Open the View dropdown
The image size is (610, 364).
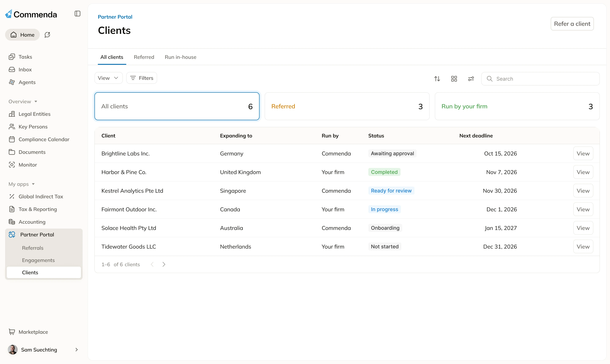pos(108,78)
